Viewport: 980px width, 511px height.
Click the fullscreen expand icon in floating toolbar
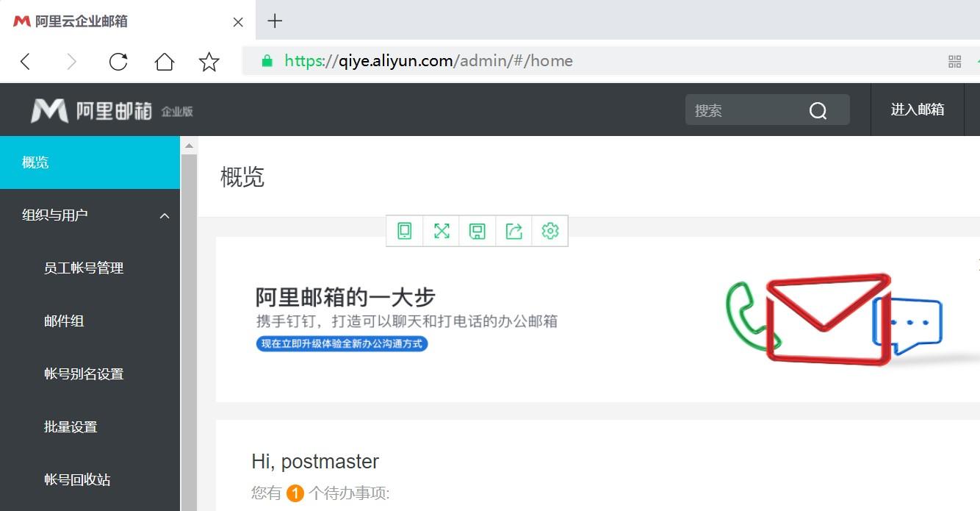click(442, 231)
